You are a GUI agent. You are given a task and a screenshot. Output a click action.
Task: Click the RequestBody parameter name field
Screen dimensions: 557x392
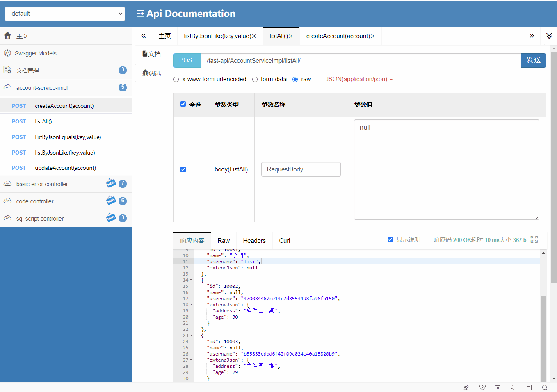coord(301,169)
